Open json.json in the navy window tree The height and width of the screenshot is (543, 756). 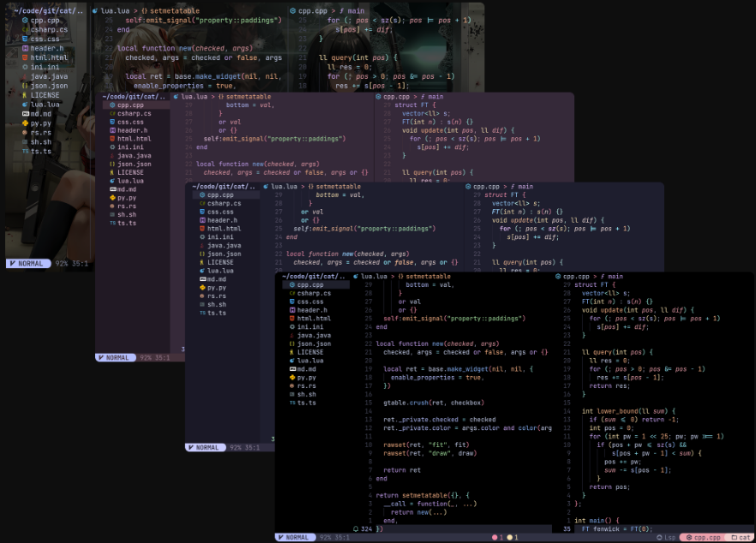coord(225,254)
